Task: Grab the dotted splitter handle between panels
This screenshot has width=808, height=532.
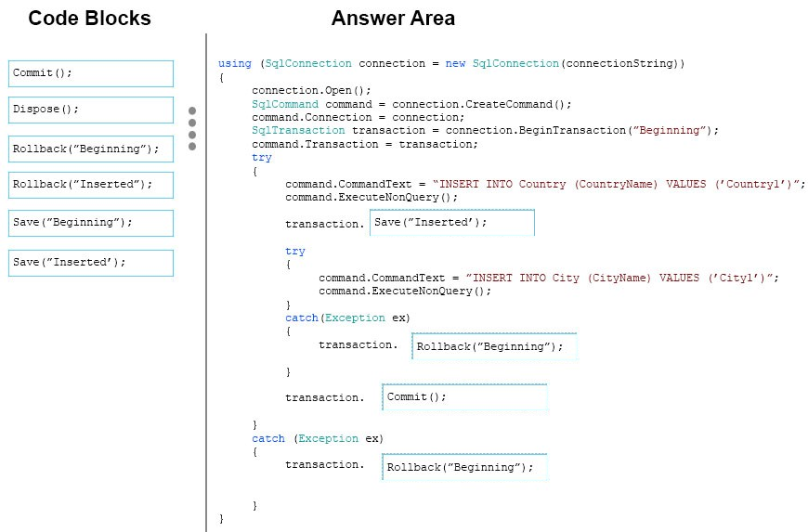Action: pos(192,127)
